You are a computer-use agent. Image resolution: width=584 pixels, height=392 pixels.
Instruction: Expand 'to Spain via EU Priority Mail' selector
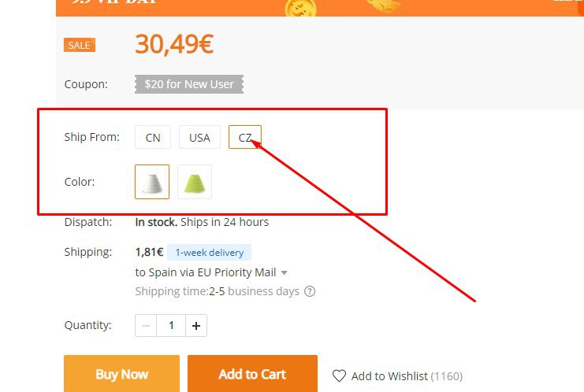(211, 272)
